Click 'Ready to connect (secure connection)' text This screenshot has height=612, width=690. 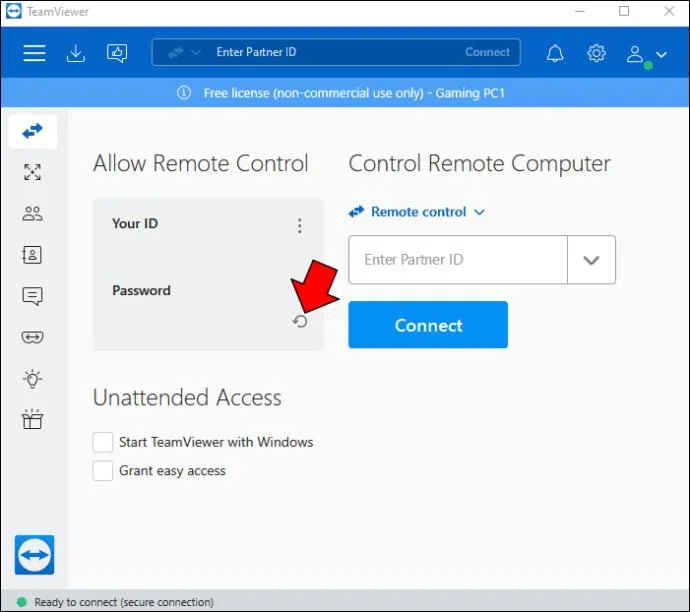click(124, 602)
